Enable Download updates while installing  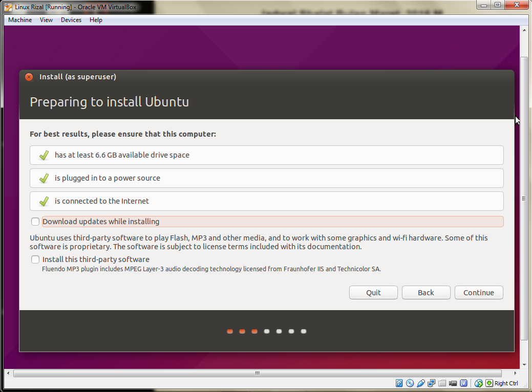(35, 222)
